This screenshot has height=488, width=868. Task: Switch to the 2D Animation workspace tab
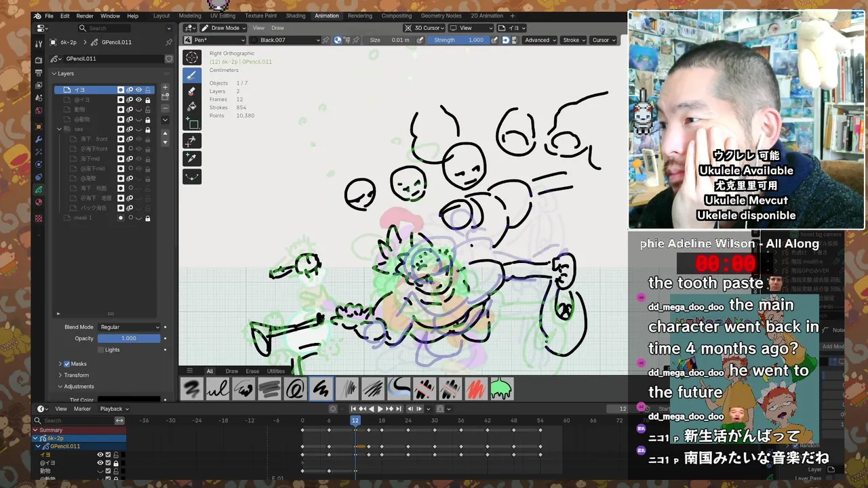(487, 16)
